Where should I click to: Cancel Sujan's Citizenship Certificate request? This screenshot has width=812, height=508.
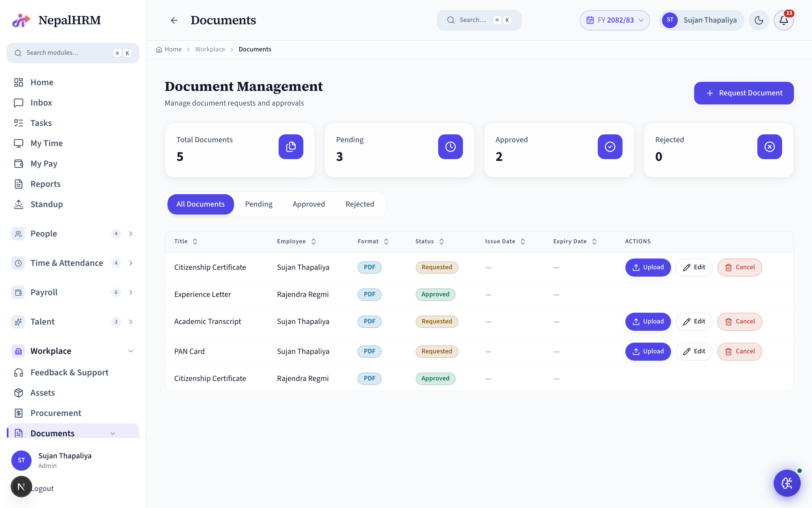click(740, 268)
